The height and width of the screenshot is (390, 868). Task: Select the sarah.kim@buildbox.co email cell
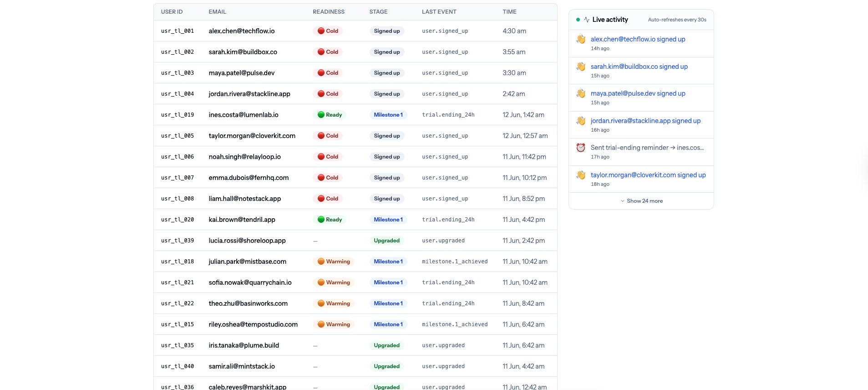pyautogui.click(x=243, y=52)
